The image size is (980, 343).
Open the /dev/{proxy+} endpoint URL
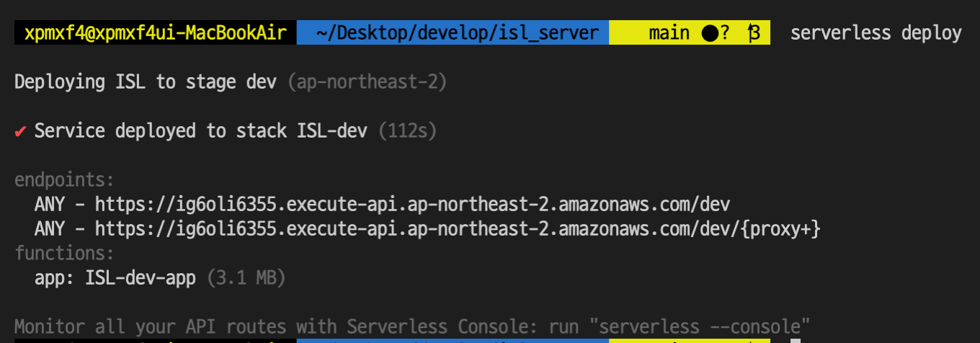click(458, 229)
